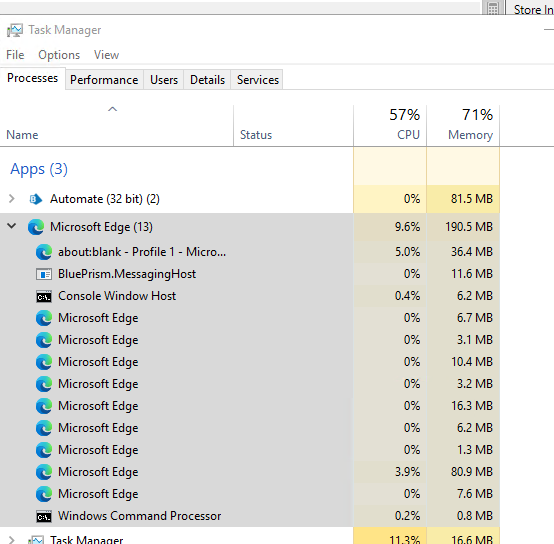This screenshot has width=554, height=544.
Task: Click the Edge icon on the 80.9 MB row
Action: pos(44,472)
